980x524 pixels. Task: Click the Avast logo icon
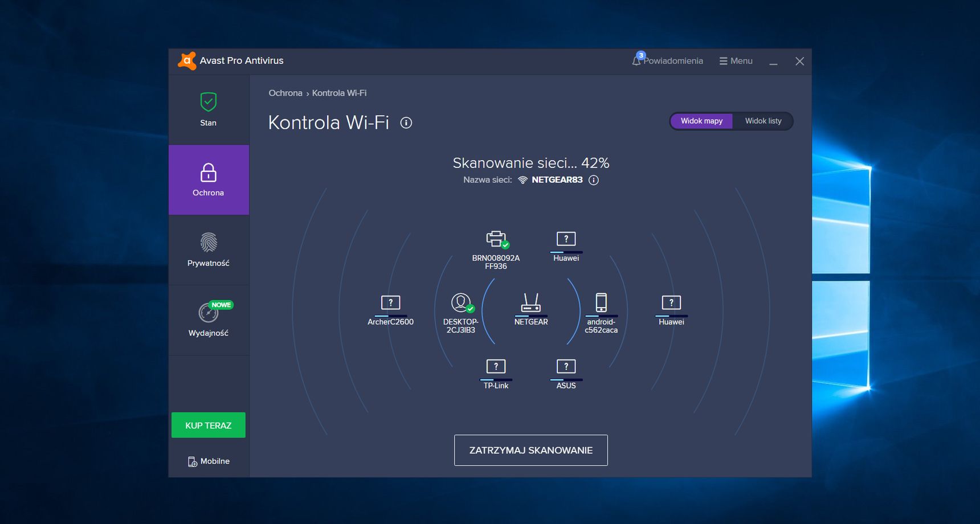point(187,61)
